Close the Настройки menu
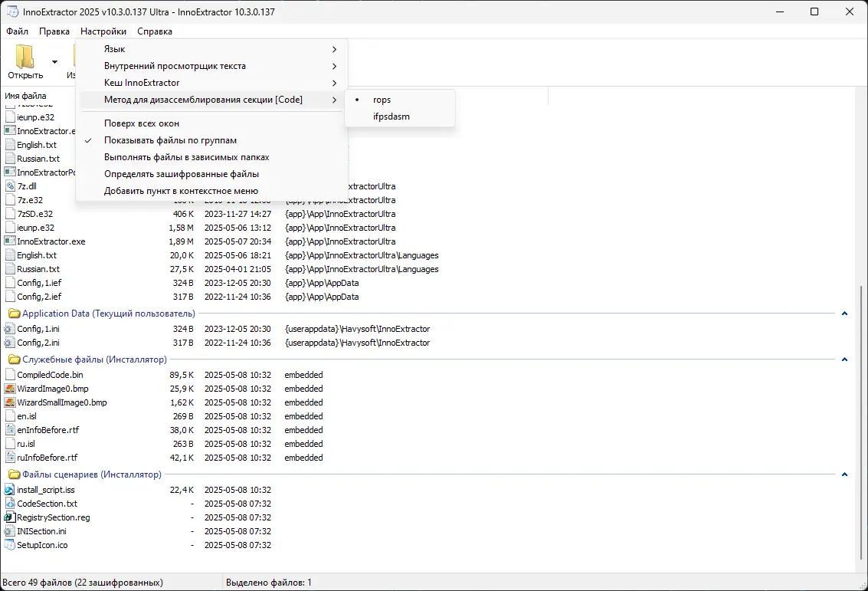 click(x=103, y=31)
